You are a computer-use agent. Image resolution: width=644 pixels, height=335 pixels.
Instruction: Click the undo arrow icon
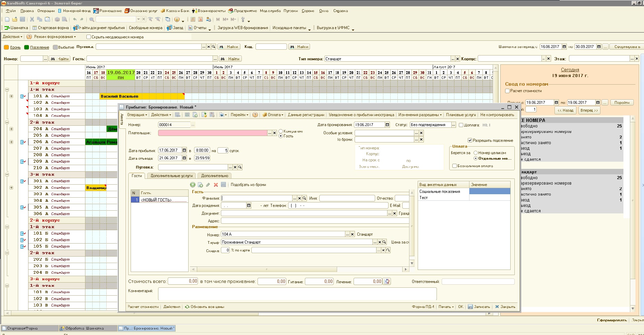(x=74, y=20)
